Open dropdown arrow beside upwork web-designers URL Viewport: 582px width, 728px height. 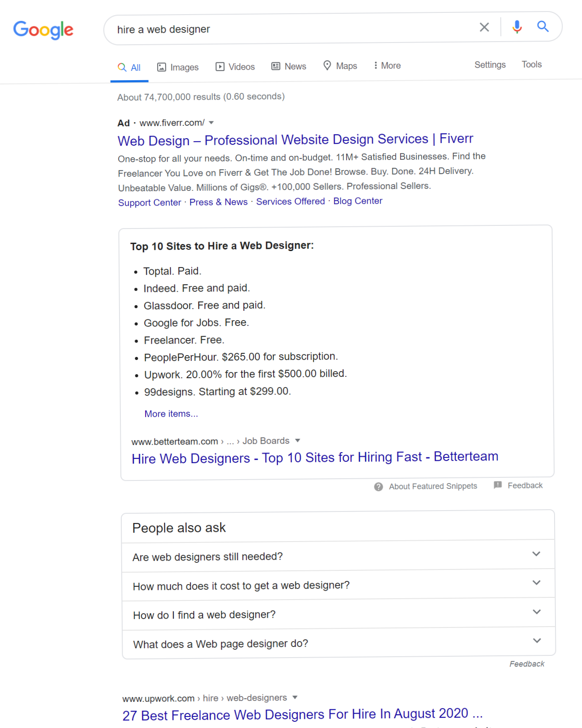(x=295, y=697)
